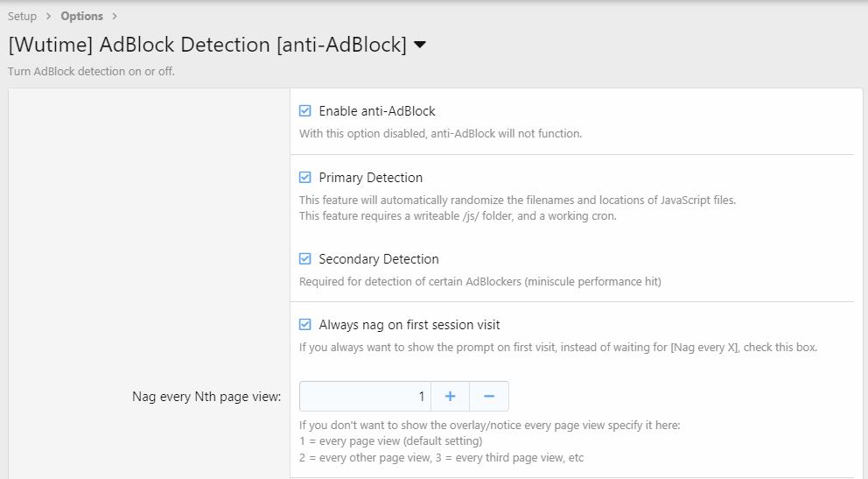Click the Always nag on first session visit label

[409, 325]
